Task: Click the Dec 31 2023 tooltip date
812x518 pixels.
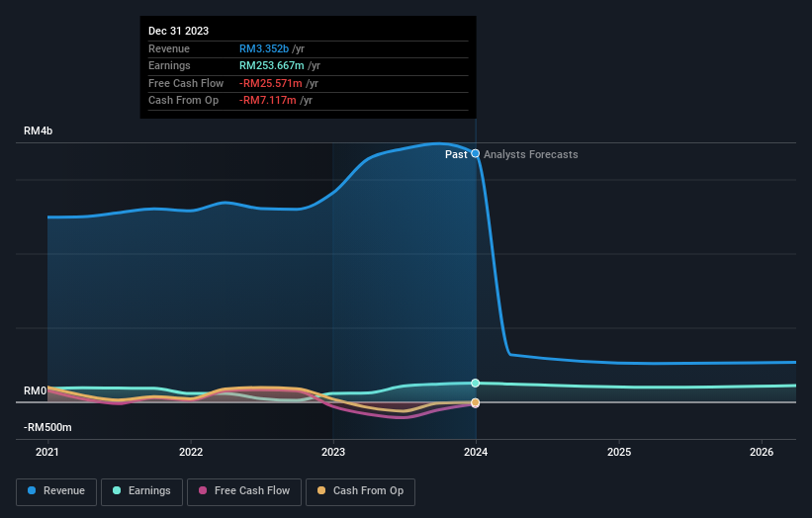Action: coord(178,31)
